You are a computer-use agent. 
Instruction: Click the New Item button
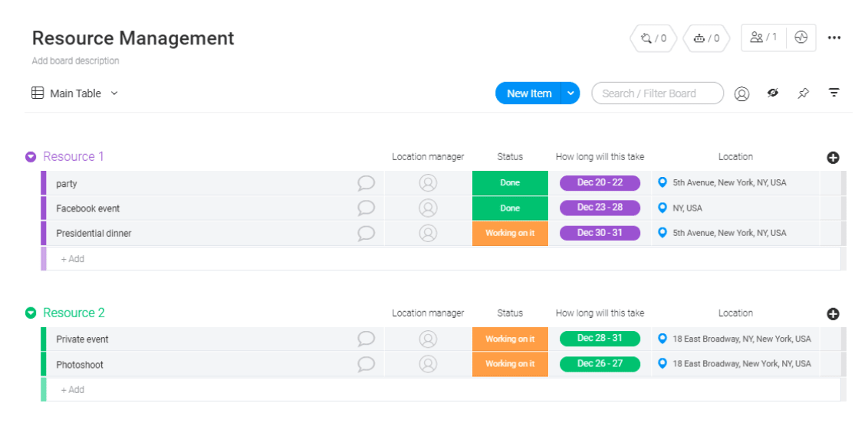(528, 93)
